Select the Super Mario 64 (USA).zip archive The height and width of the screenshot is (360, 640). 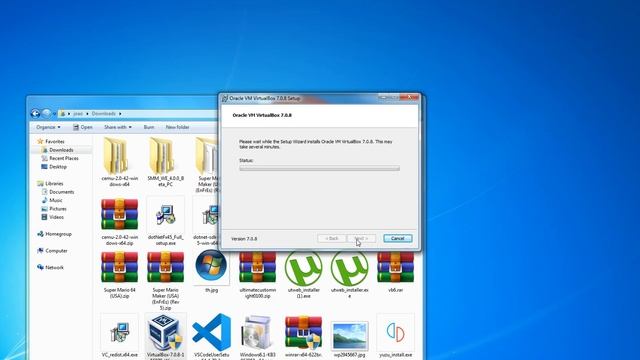[x=120, y=267]
